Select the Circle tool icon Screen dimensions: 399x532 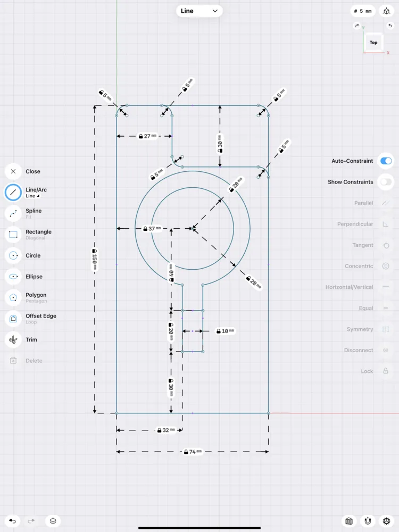click(13, 255)
